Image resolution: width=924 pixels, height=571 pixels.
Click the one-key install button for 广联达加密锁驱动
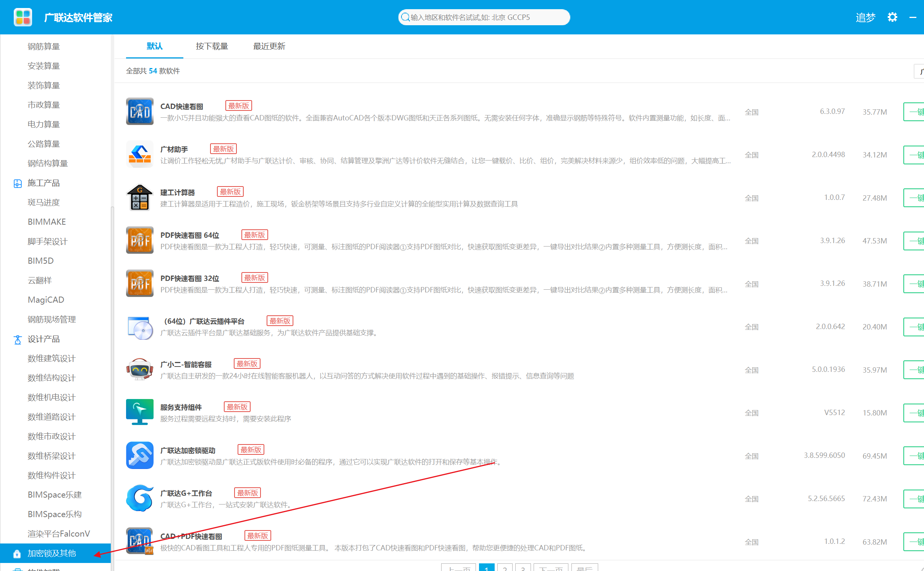914,456
